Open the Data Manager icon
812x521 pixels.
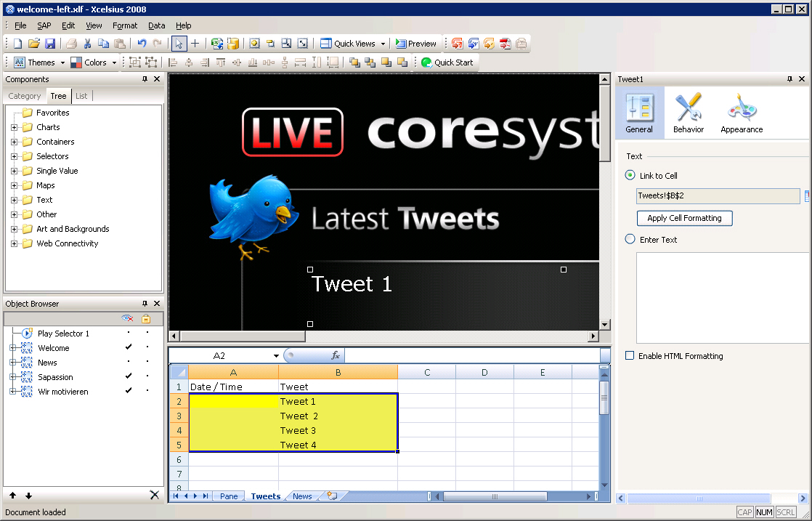tap(233, 44)
